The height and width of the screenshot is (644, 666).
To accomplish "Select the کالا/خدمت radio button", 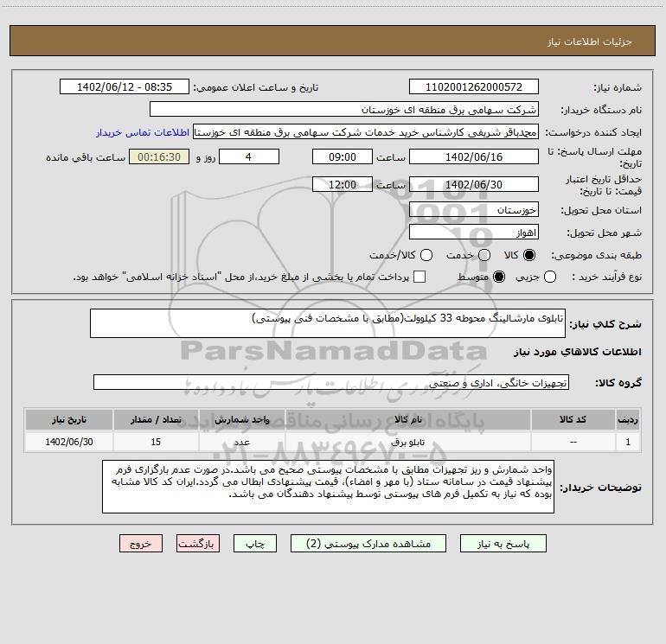I will tap(426, 255).
